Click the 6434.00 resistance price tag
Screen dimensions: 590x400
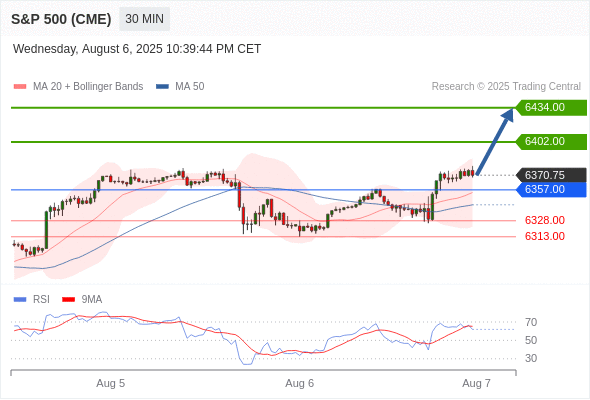click(x=551, y=108)
